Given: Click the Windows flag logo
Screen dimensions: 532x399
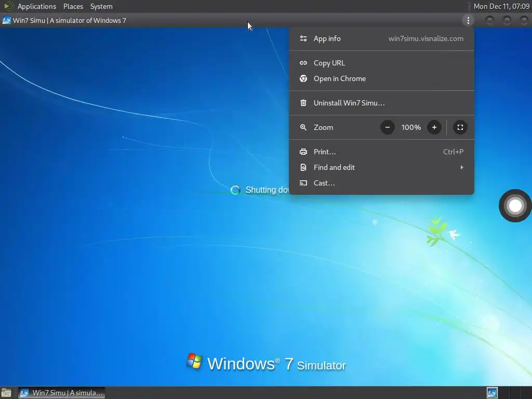Looking at the screenshot, I should coord(194,362).
